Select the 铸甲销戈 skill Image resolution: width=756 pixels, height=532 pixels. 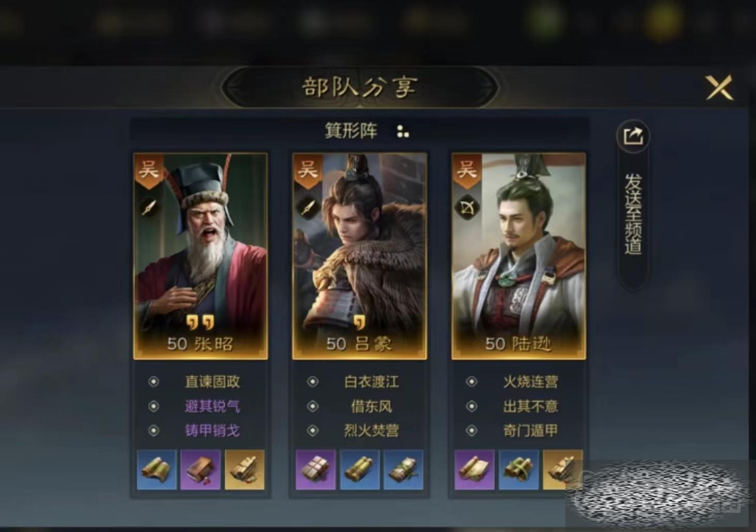point(212,430)
